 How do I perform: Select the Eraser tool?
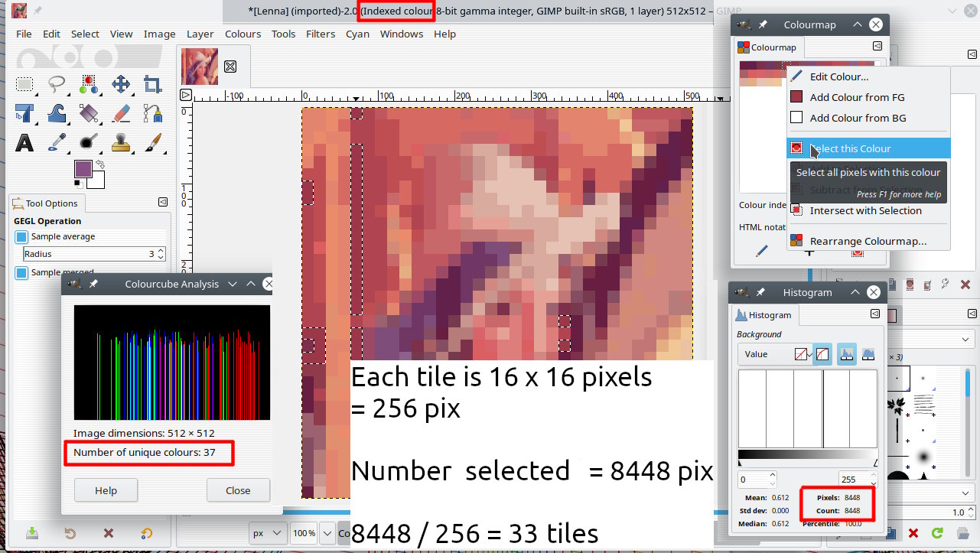pos(121,113)
